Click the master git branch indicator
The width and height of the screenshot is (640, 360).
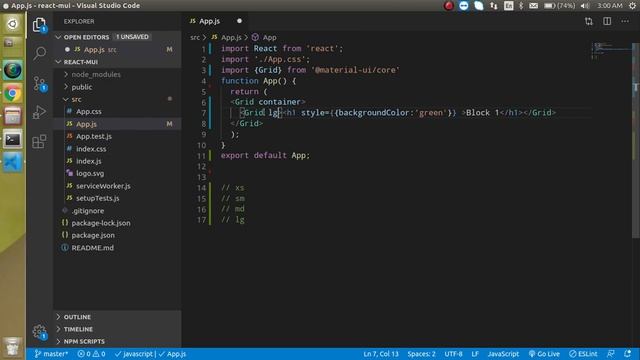pos(51,354)
